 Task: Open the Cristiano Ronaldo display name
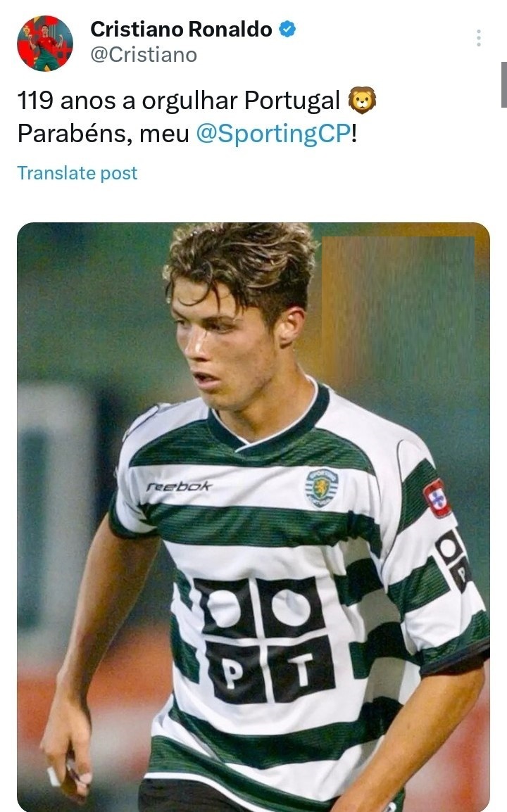tap(181, 29)
